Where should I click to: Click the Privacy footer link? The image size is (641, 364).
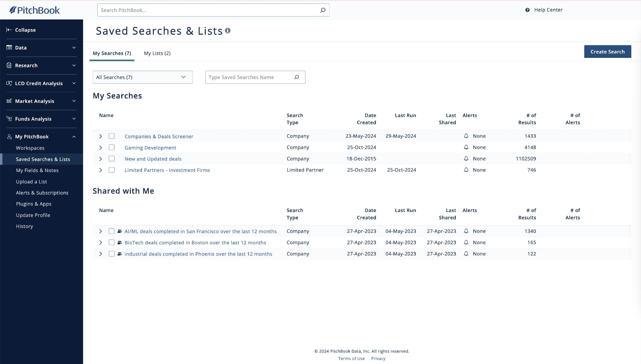tap(378, 358)
